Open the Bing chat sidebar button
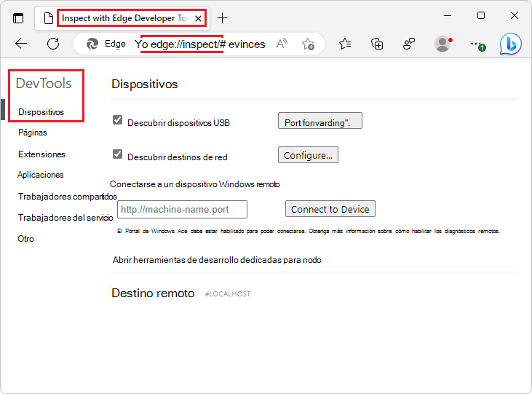 (511, 44)
